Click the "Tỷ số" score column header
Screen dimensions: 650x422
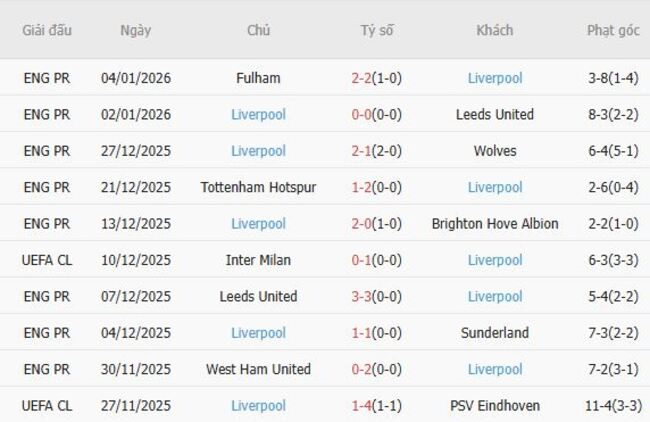coord(377,30)
